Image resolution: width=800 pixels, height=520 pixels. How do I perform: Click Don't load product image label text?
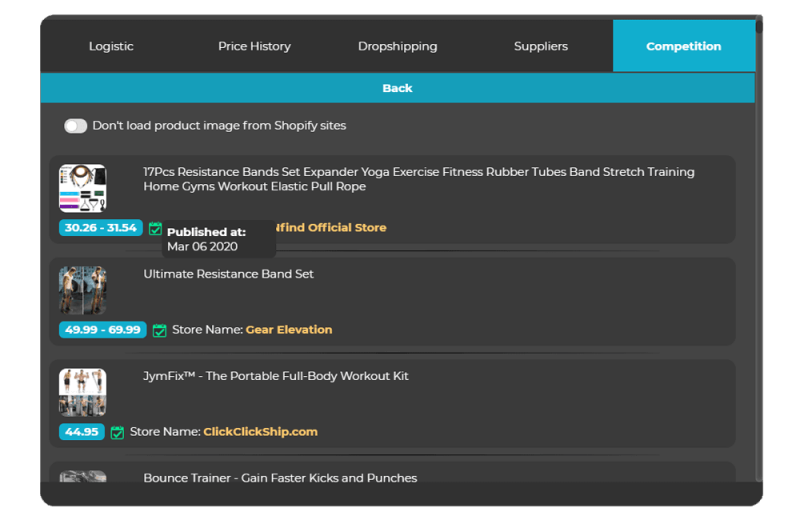pyautogui.click(x=219, y=126)
